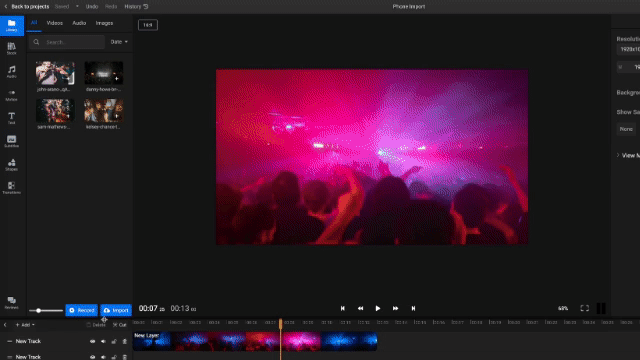Open the Add track dropdown
This screenshot has height=360, width=640.
25,325
